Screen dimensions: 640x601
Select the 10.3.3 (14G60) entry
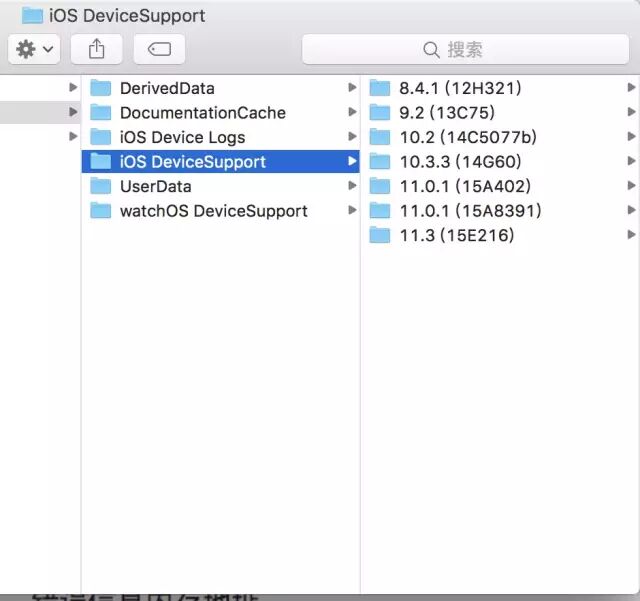(460, 162)
